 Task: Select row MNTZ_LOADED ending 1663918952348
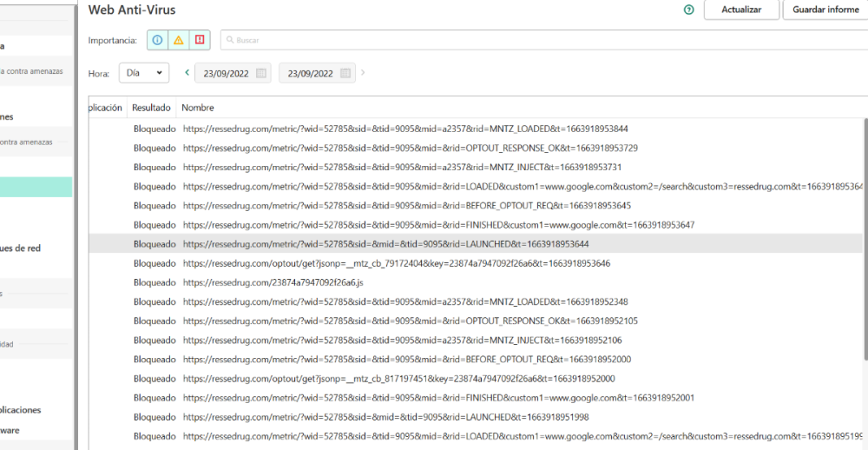pyautogui.click(x=476, y=301)
